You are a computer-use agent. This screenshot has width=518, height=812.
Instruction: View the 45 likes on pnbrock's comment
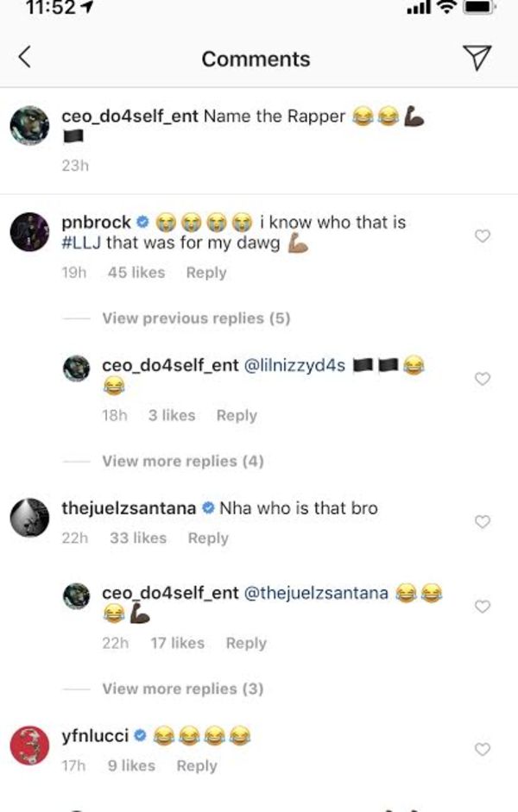[136, 273]
